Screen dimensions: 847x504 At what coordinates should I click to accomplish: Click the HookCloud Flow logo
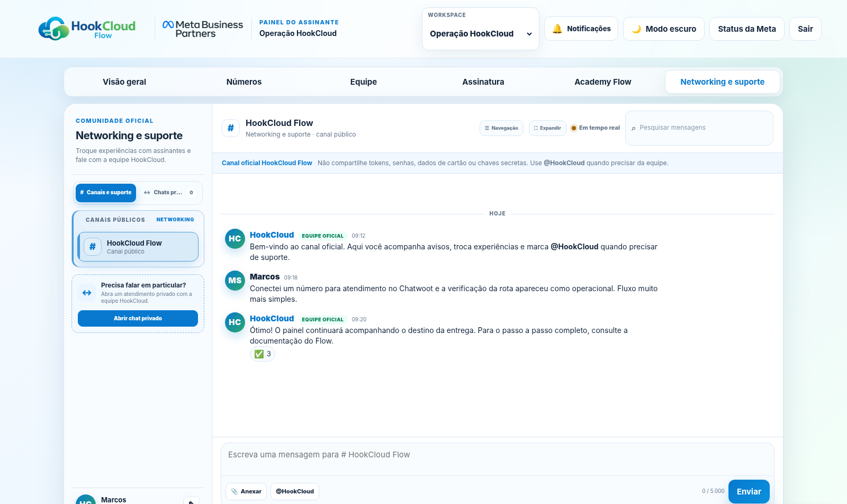(87, 29)
